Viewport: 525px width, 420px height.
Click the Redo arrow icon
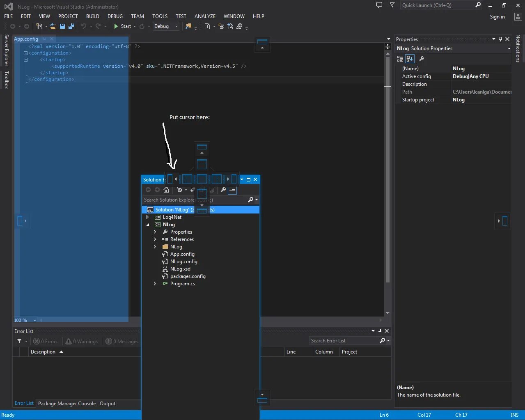pos(98,26)
